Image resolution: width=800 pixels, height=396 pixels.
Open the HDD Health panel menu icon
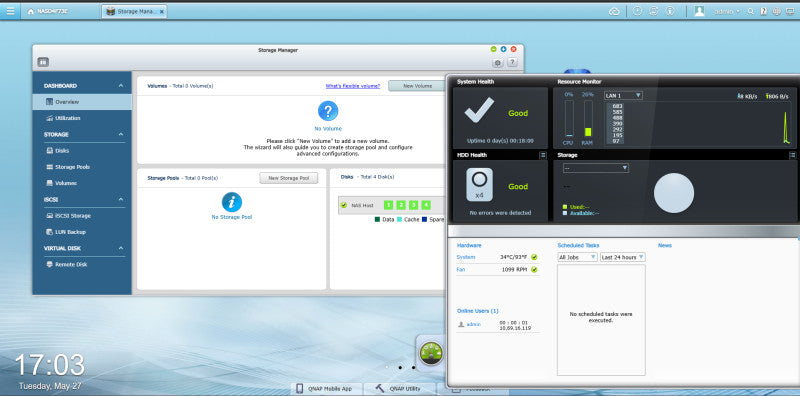[x=543, y=155]
